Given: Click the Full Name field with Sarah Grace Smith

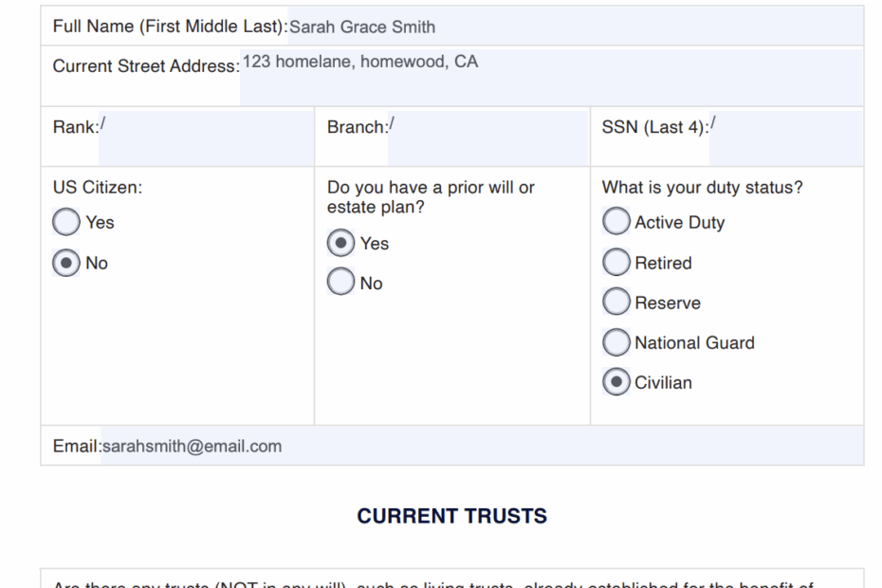Looking at the screenshot, I should 576,27.
